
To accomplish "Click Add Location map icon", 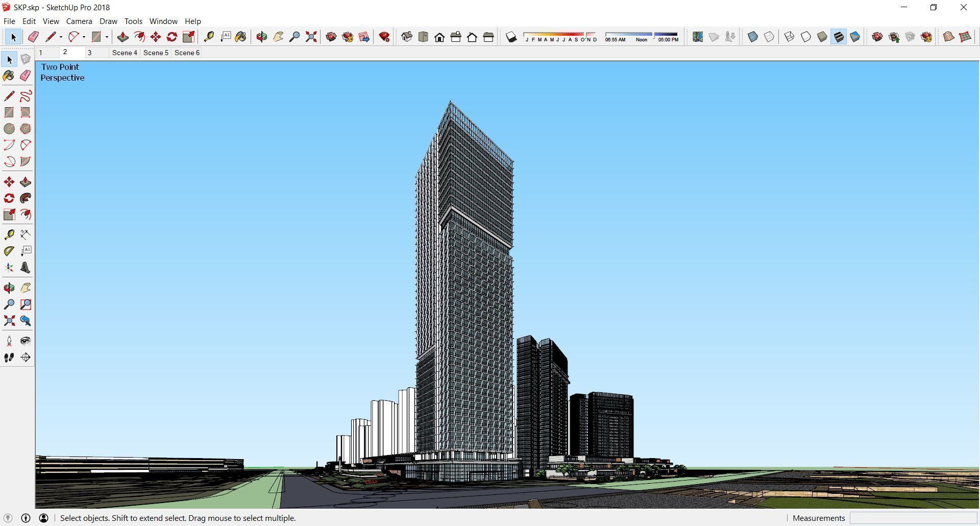I will (698, 37).
